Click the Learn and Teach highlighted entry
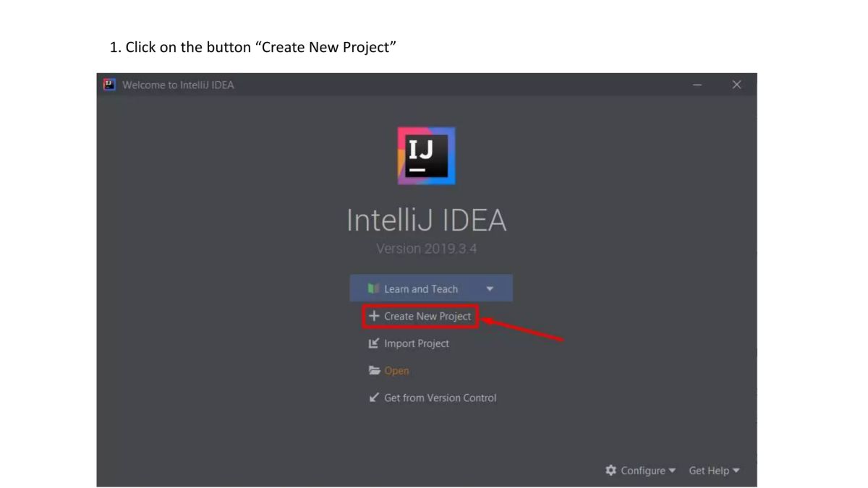 [x=421, y=288]
